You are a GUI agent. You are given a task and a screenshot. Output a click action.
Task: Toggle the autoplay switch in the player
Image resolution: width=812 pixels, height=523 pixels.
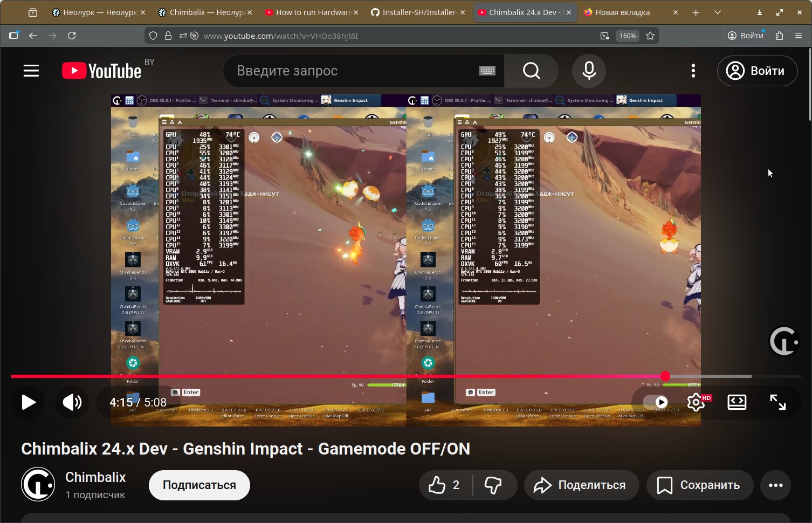tap(656, 402)
